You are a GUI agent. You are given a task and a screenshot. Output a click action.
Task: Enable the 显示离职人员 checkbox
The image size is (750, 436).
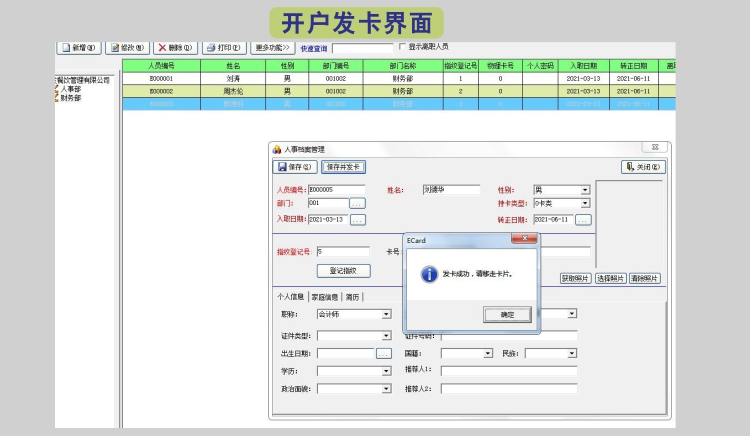coord(402,47)
